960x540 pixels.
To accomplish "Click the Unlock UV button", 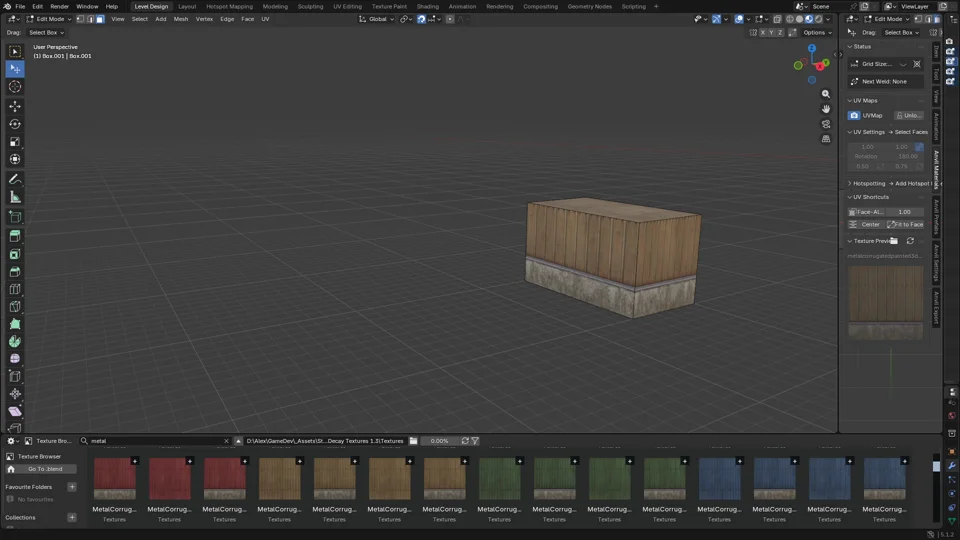I will point(909,116).
